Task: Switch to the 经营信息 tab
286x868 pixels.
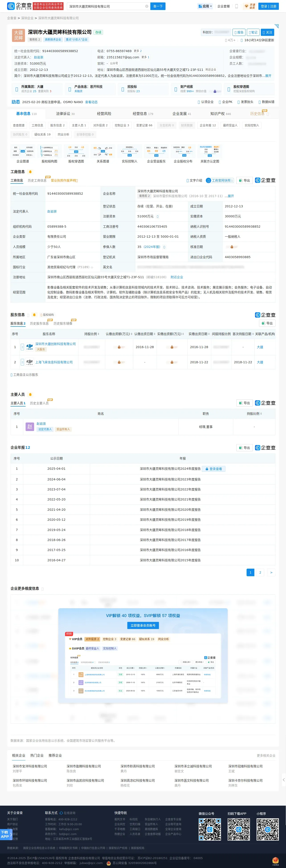Action: tap(143, 114)
